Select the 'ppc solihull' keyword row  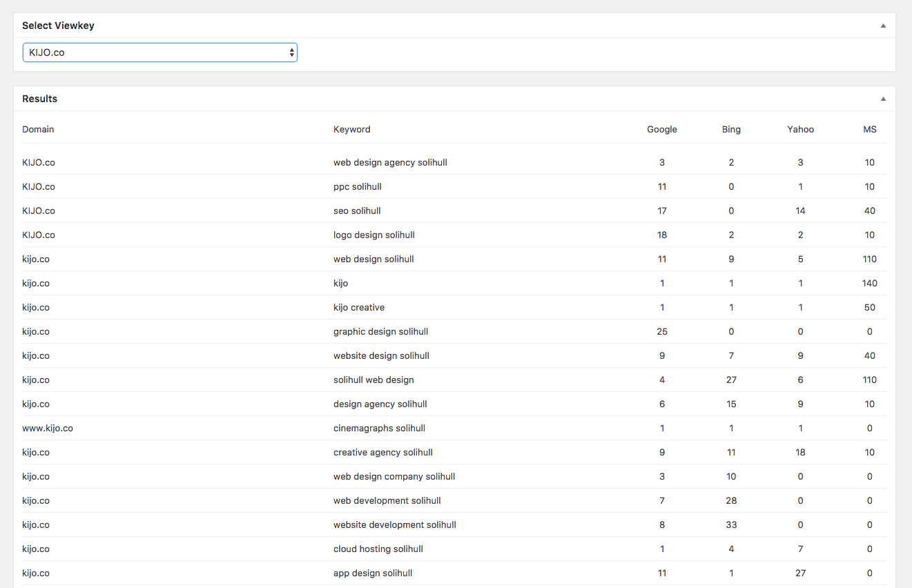pyautogui.click(x=357, y=186)
